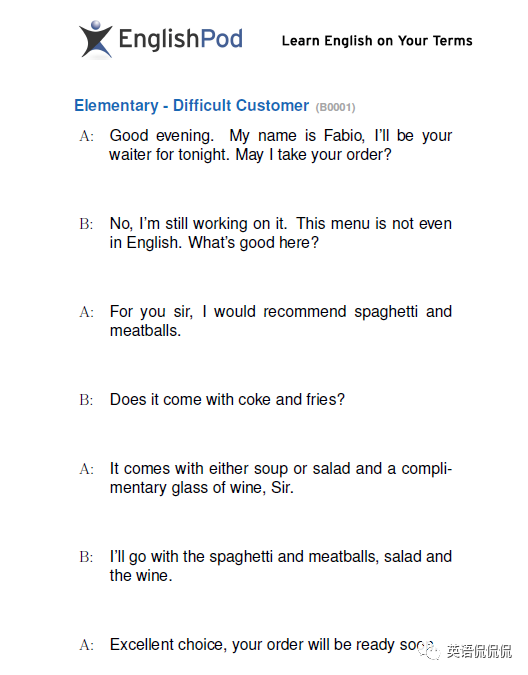528x675 pixels.
Task: Click the EnglishPod brand name text
Action: (x=180, y=39)
